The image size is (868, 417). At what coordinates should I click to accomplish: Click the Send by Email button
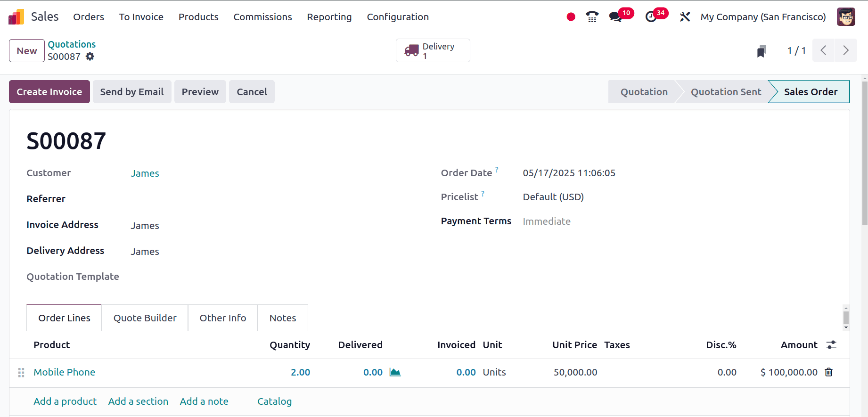pyautogui.click(x=132, y=92)
